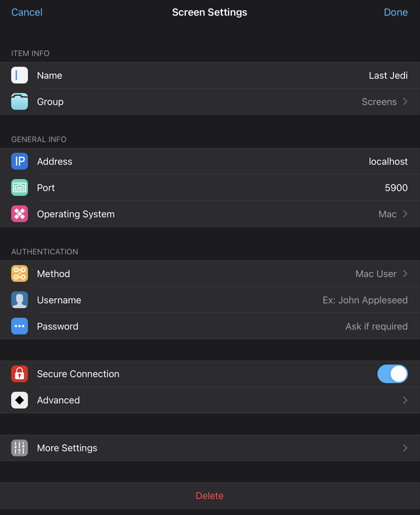Click the Password label
This screenshot has height=515, width=420.
pos(57,326)
